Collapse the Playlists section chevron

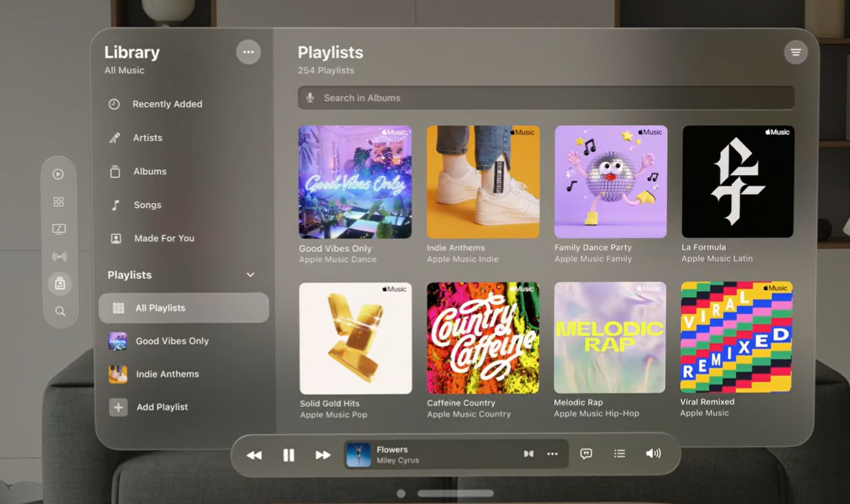(x=250, y=275)
